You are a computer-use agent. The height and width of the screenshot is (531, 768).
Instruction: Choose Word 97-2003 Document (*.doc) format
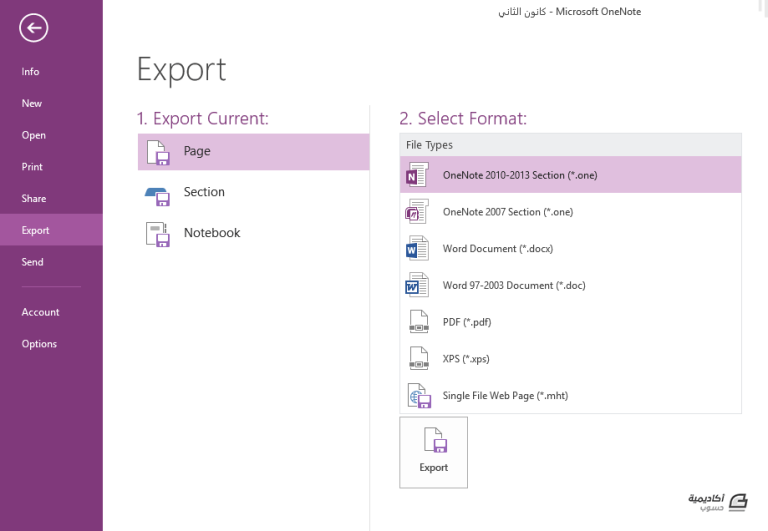(571, 285)
